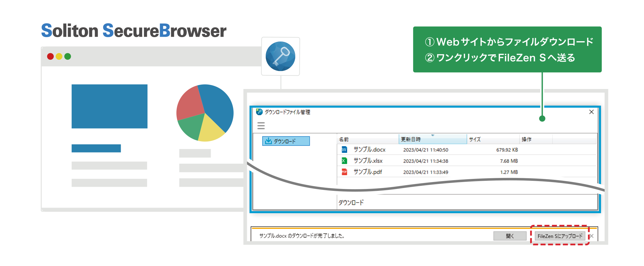Click the ダウンロード label in lower pane

(x=351, y=202)
